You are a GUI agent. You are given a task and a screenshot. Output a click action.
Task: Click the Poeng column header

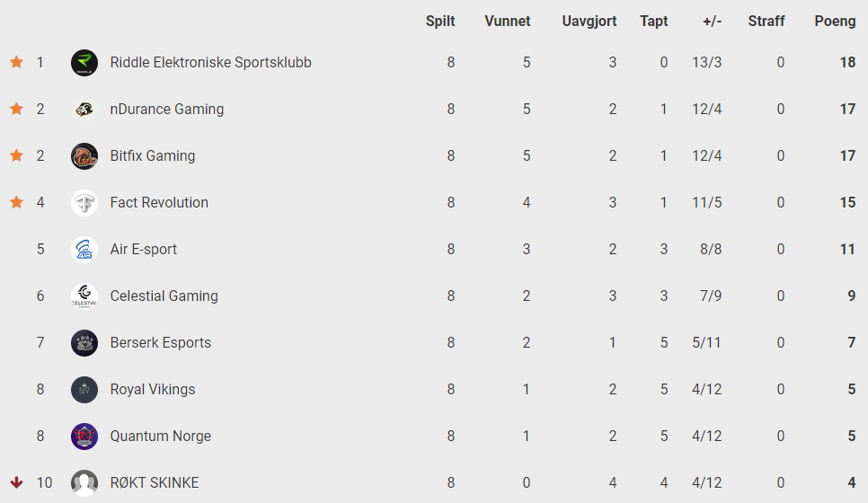click(x=835, y=21)
